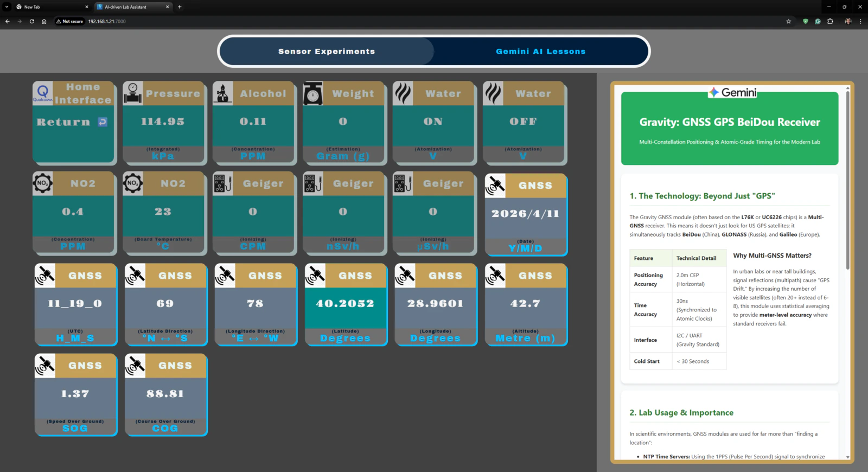This screenshot has width=868, height=472.
Task: Click the Water ON atomization icon
Action: tap(403, 93)
